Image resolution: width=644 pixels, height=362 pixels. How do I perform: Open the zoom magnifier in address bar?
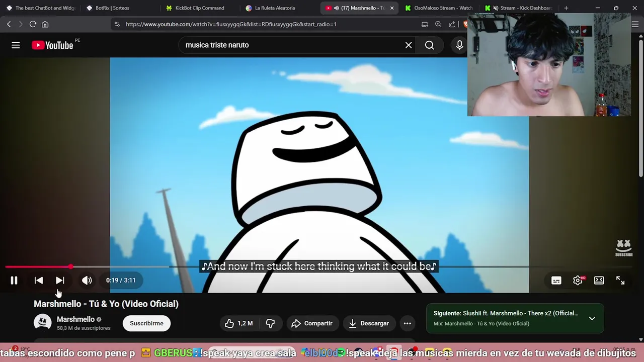[438, 24]
